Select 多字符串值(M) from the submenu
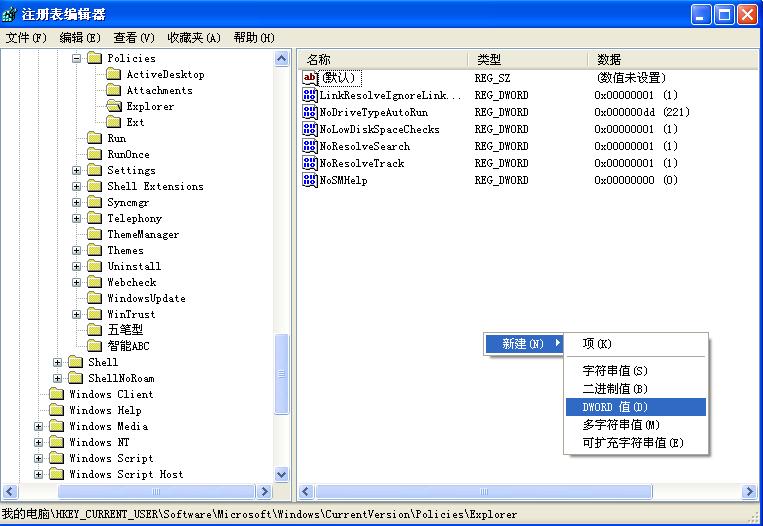 coord(636,425)
